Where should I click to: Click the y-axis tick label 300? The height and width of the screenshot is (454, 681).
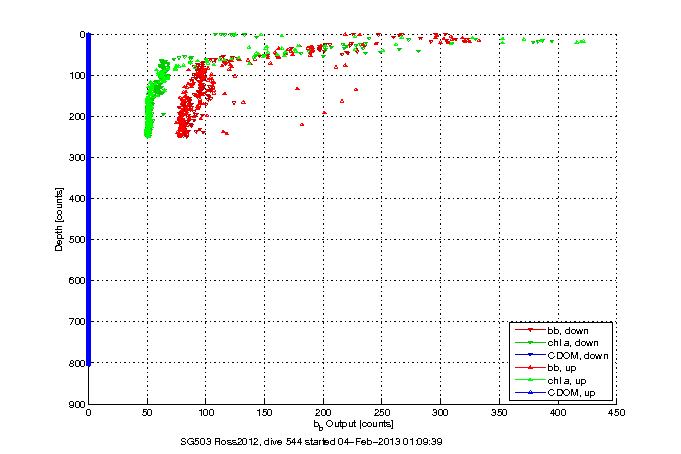click(76, 158)
